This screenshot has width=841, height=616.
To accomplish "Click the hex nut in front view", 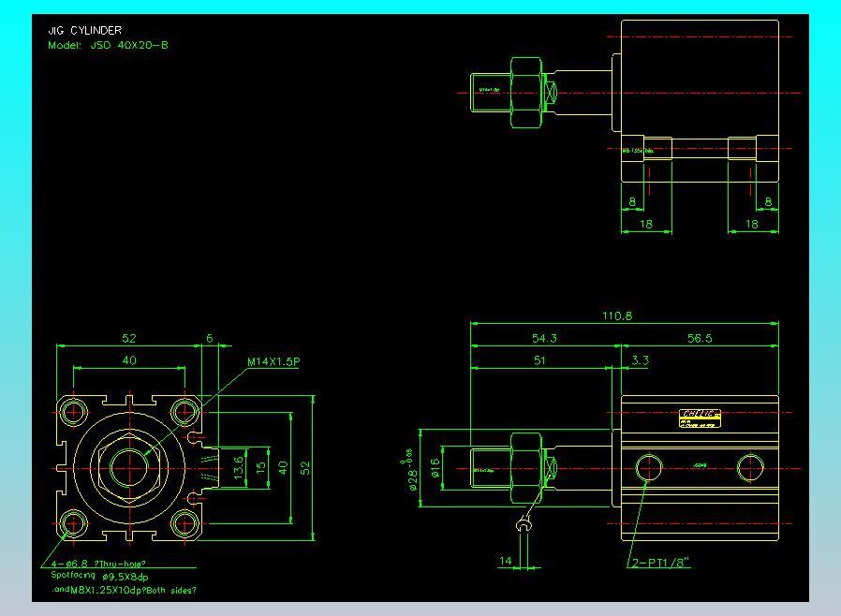I will point(526,468).
